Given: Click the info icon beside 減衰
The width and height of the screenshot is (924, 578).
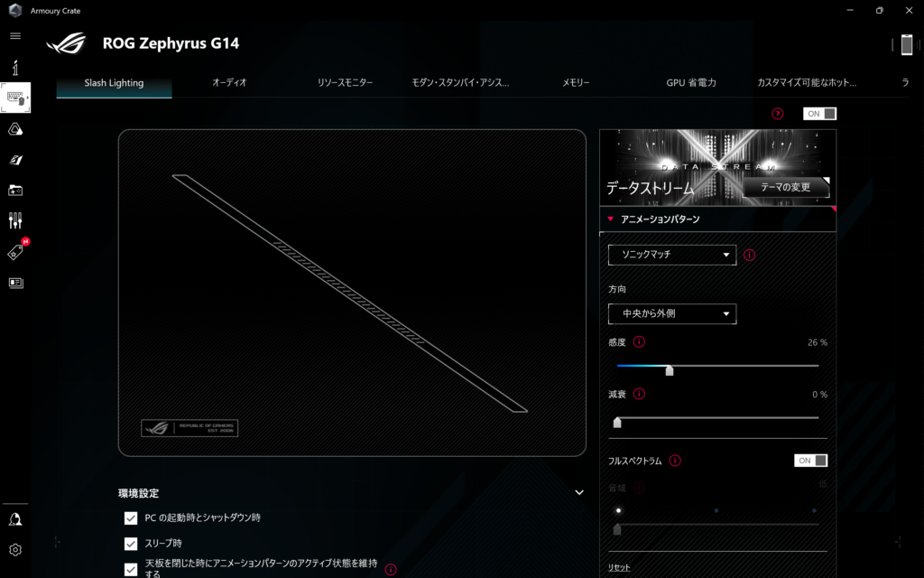Looking at the screenshot, I should (640, 394).
